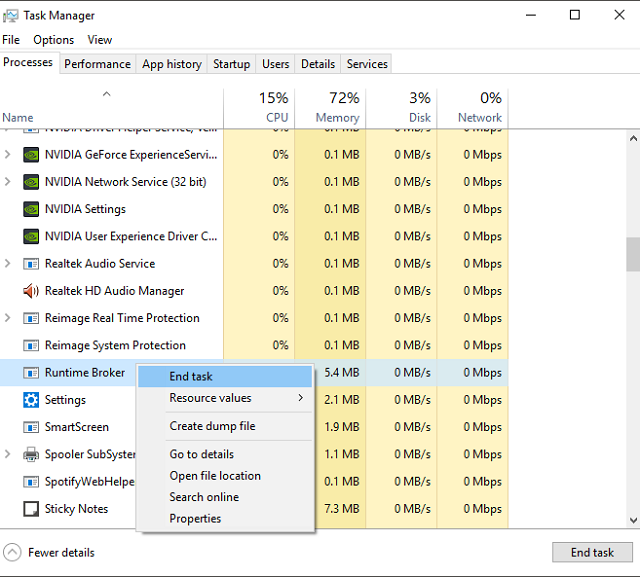Click the vertical scrollbar thumb

[633, 254]
